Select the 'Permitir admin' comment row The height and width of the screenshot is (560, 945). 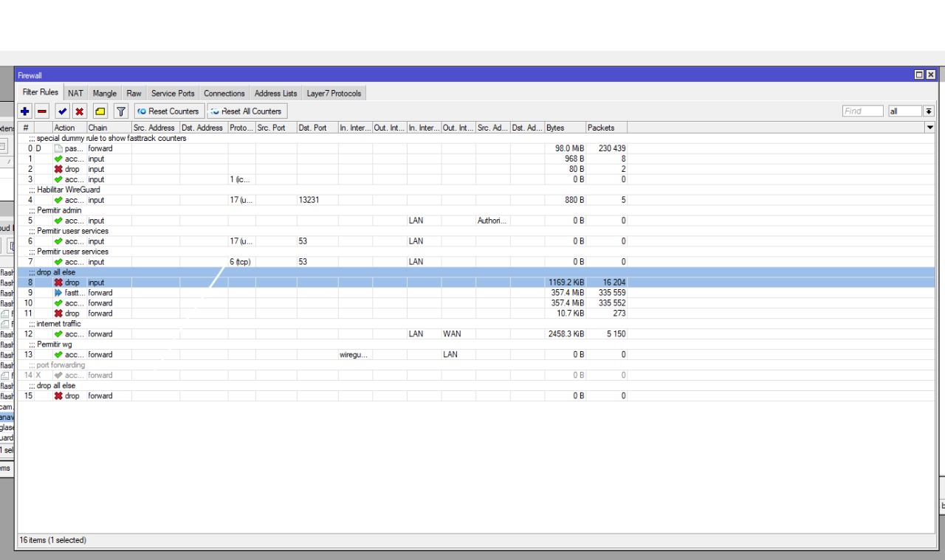[476, 210]
